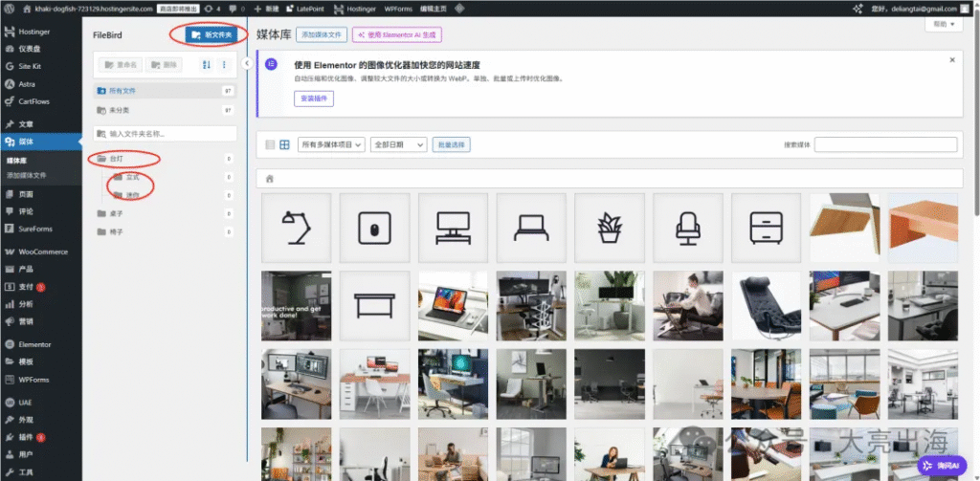This screenshot has height=481, width=980.
Task: Switch to grid view icon
Action: [x=284, y=144]
